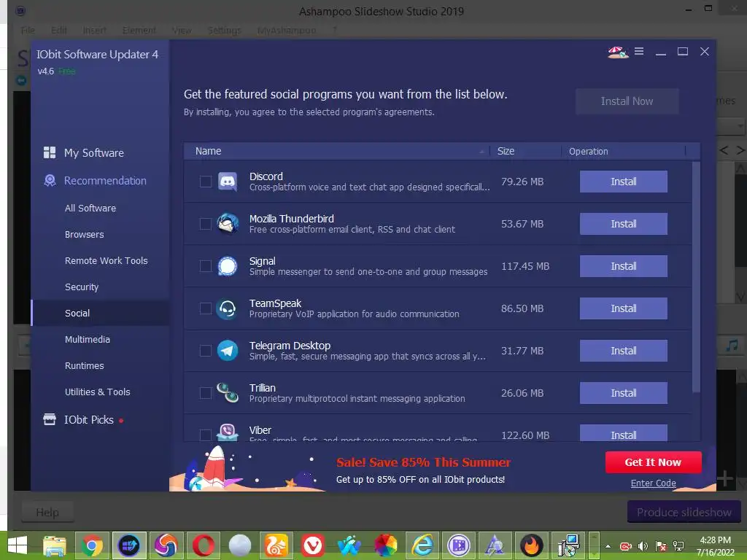Tick the Trillian checkbox
The height and width of the screenshot is (560, 747).
tap(205, 393)
